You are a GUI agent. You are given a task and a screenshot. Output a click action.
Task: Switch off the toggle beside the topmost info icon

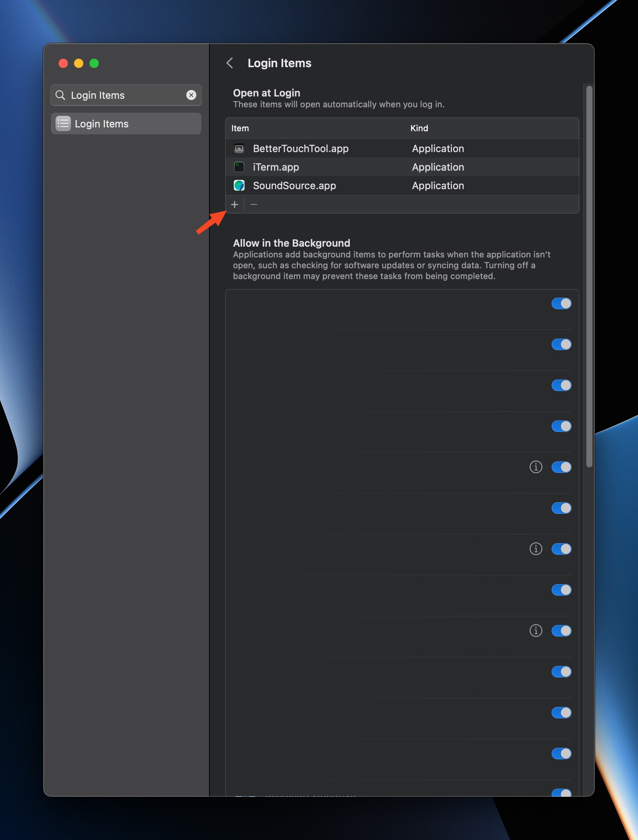[561, 467]
